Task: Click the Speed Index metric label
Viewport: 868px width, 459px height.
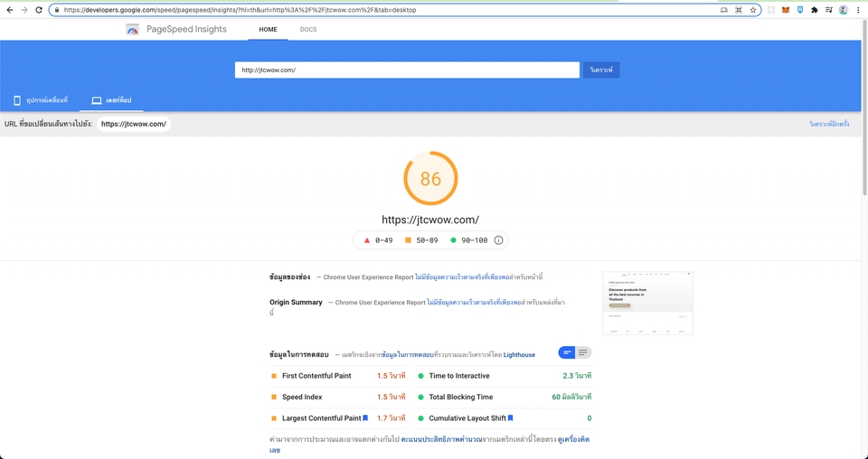Action: coord(302,397)
